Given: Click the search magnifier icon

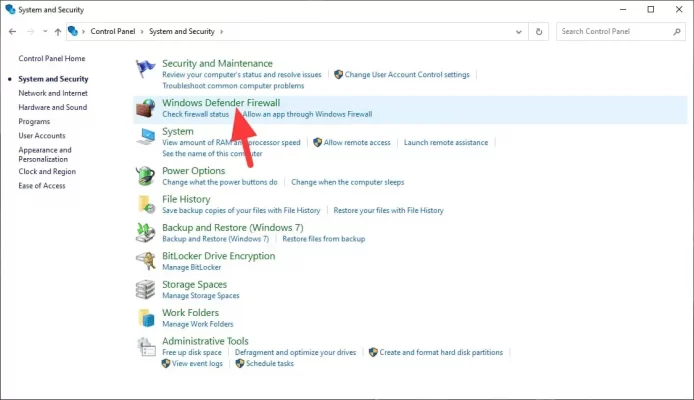Looking at the screenshot, I should (677, 31).
